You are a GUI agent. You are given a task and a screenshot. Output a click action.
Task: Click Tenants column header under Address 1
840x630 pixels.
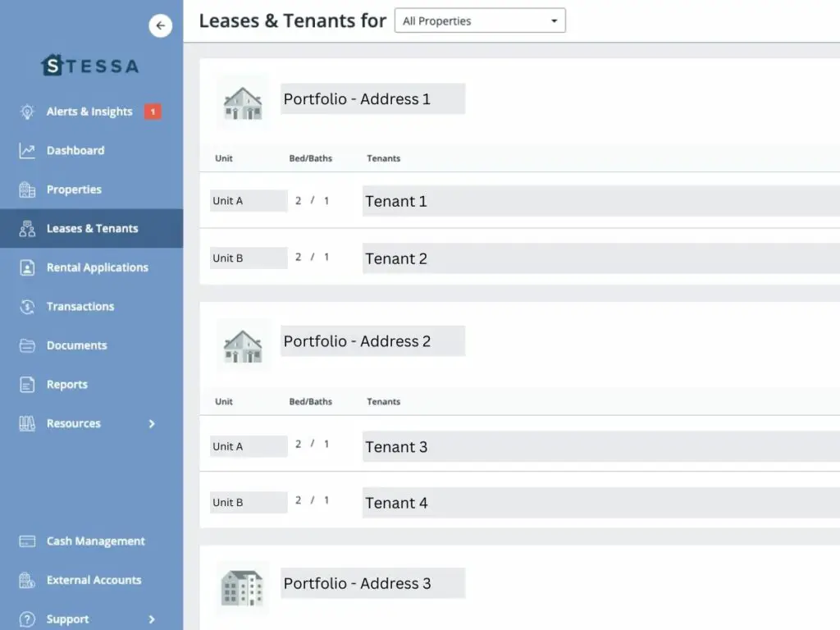pos(384,158)
